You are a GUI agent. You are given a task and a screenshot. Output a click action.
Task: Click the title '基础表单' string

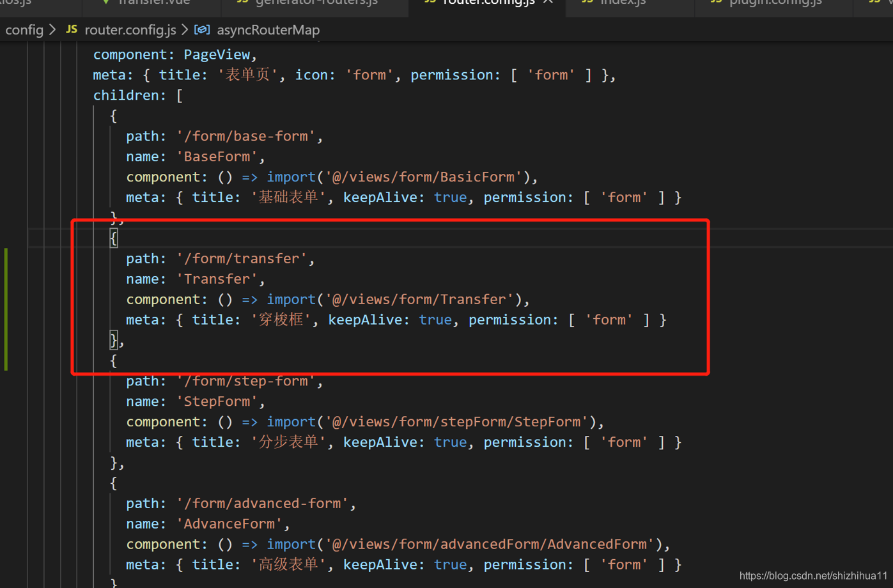289,197
